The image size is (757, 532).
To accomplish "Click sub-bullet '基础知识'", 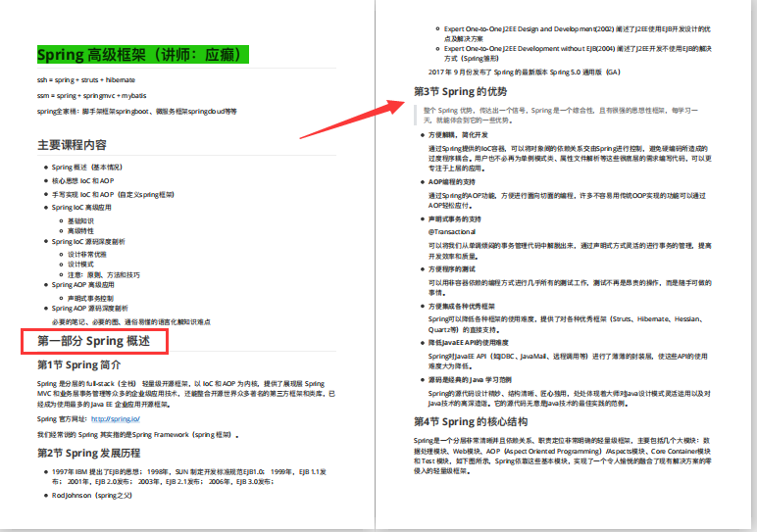I will pos(80,220).
